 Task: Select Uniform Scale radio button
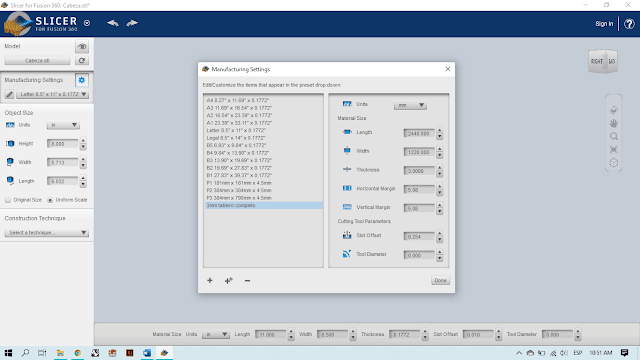tap(50, 200)
